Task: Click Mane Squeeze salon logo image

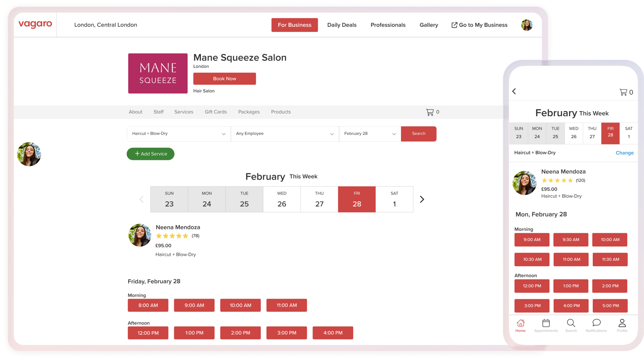Action: click(158, 73)
